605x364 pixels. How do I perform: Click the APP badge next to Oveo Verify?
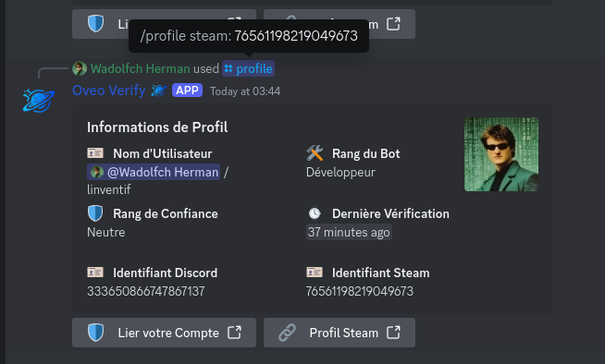pos(187,91)
